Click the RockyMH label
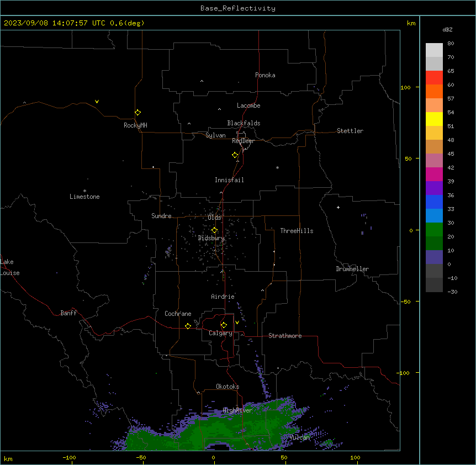 point(135,125)
